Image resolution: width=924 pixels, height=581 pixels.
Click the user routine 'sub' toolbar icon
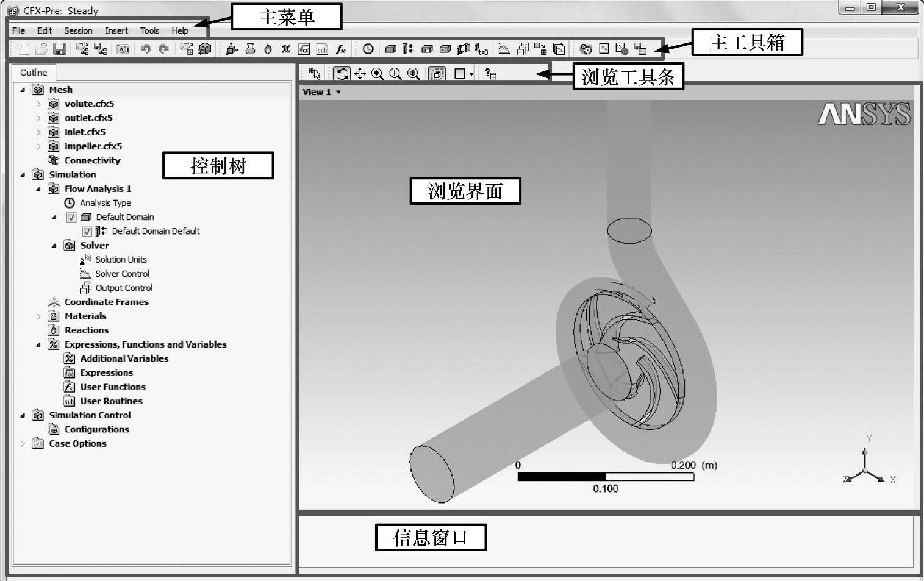click(322, 49)
